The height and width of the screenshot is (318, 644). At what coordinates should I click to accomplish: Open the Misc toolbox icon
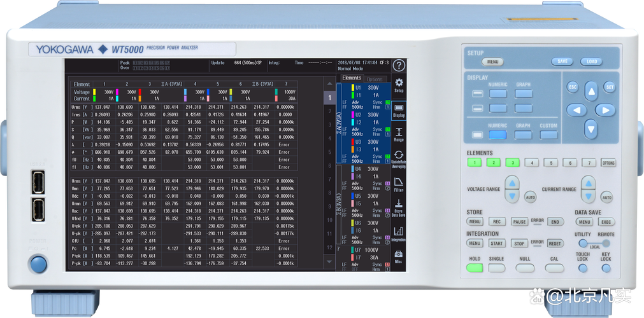[x=399, y=257]
